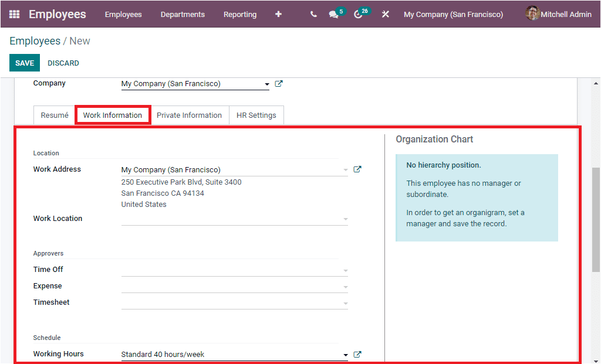
Task: Switch to the Resumé tab
Action: [54, 115]
